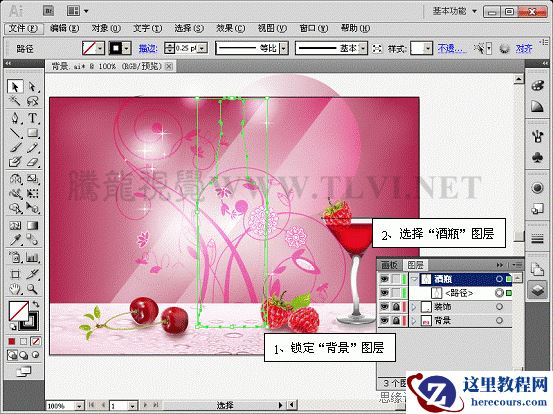Open the 对象(O) menu
This screenshot has height=414, width=553.
pyautogui.click(x=106, y=28)
